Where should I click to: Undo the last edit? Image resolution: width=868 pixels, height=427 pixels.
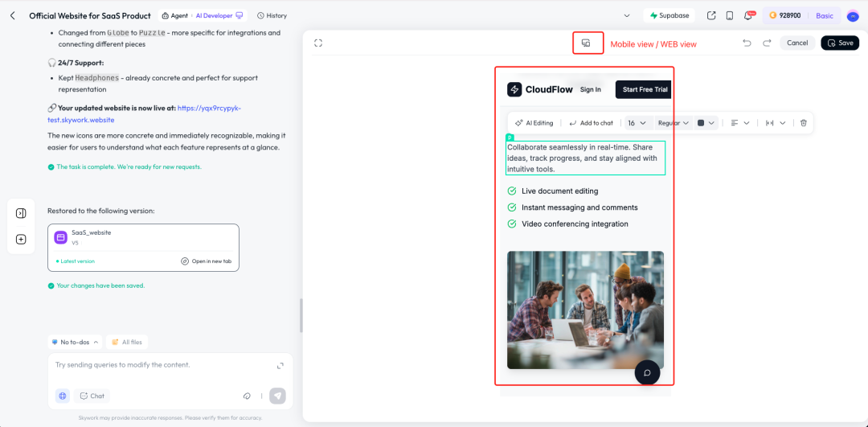(747, 43)
